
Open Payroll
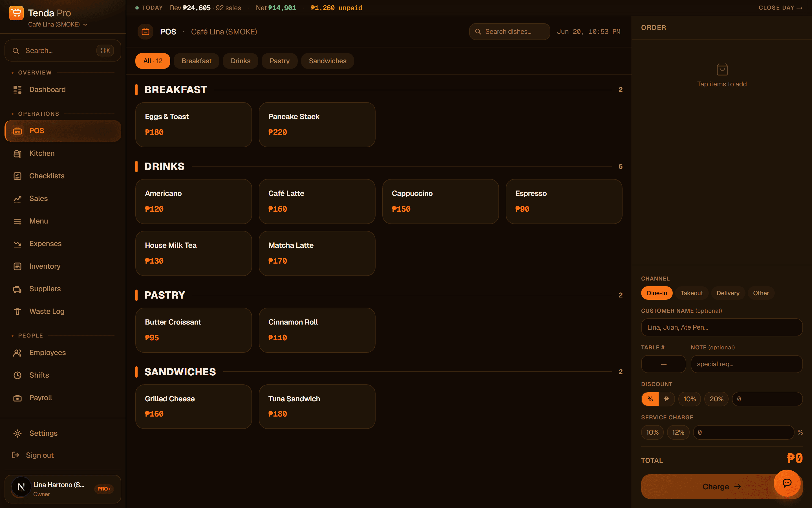pyautogui.click(x=63, y=398)
